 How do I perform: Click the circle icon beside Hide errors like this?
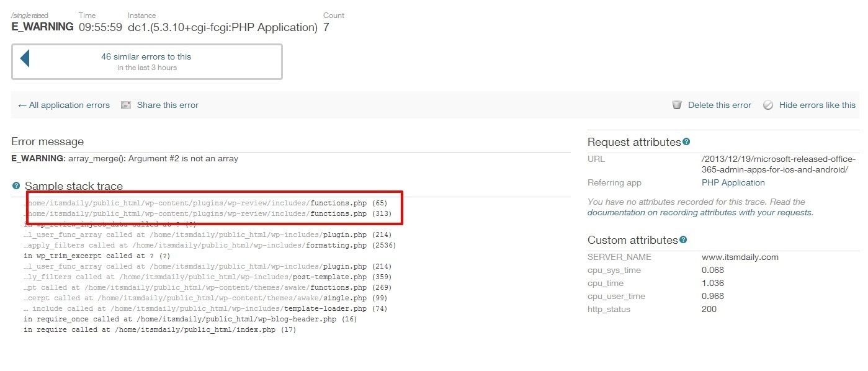pyautogui.click(x=768, y=105)
